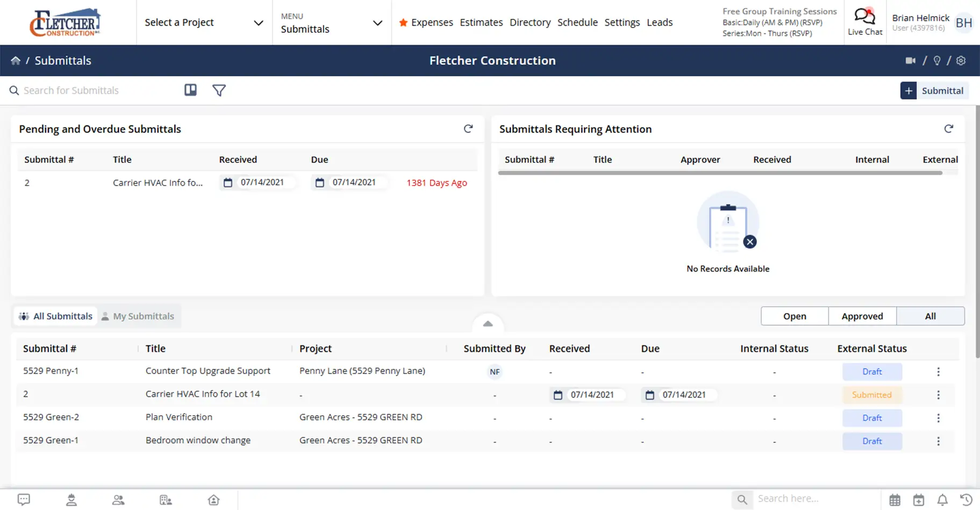This screenshot has width=980, height=510.
Task: Open contacts people icon in bottom bar
Action: click(118, 500)
